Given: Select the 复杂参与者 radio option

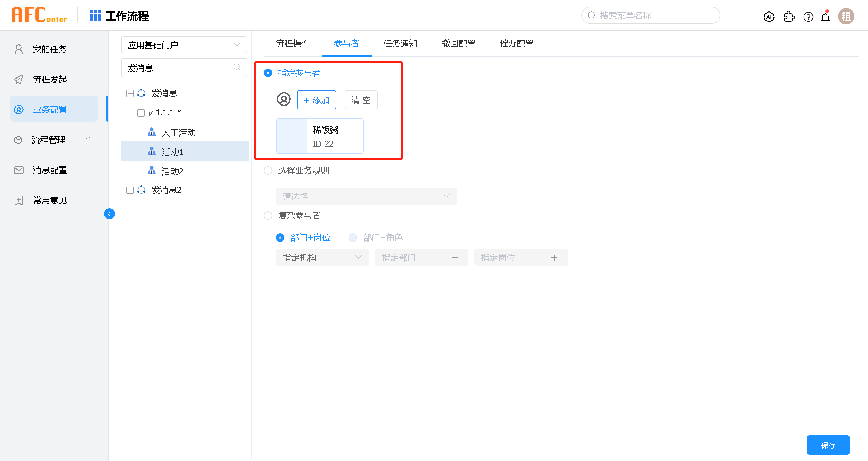Looking at the screenshot, I should 268,216.
